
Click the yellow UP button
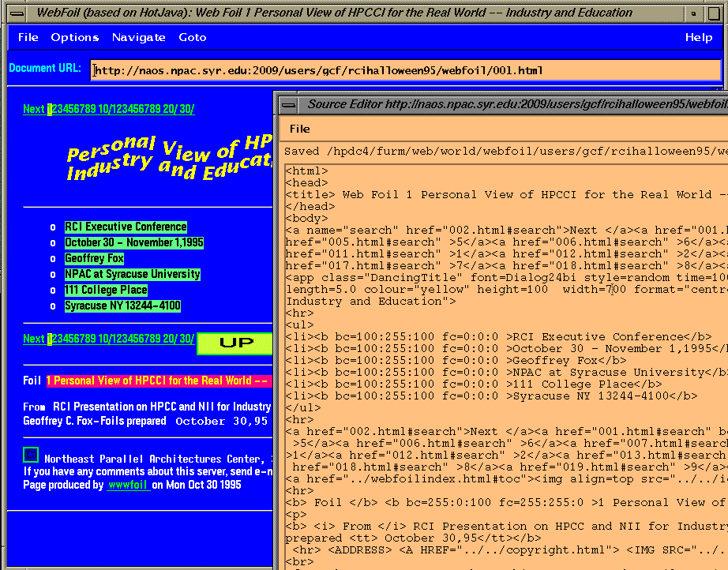[x=235, y=343]
